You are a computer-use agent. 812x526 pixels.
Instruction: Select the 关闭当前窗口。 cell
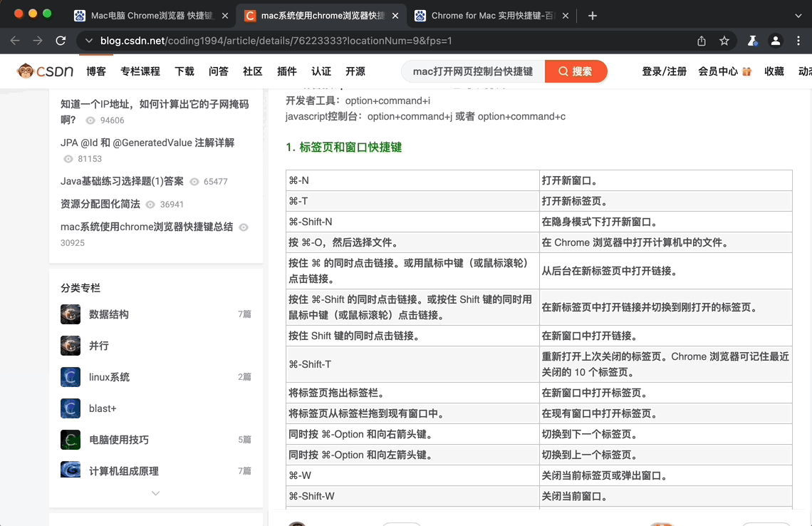pyautogui.click(x=665, y=497)
